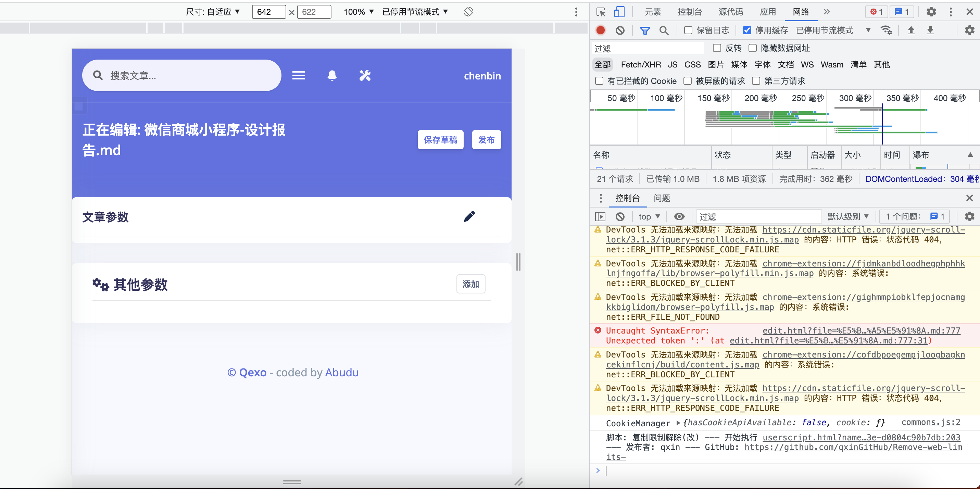Open network panel settings gear
Viewport: 980px width, 489px height.
969,30
